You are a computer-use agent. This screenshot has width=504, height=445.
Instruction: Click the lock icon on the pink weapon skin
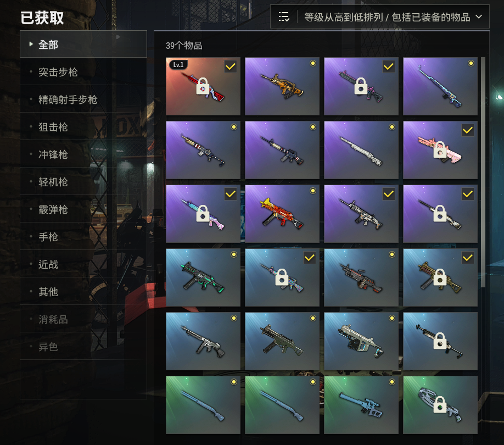tap(440, 150)
